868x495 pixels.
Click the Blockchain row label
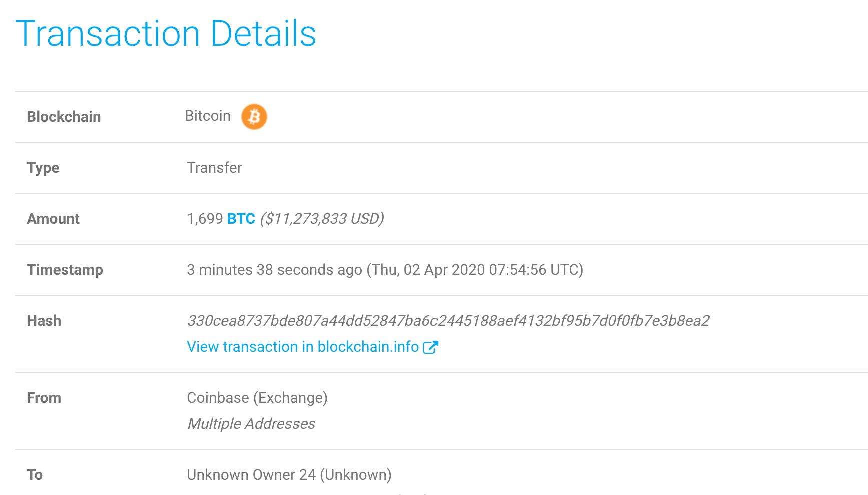pyautogui.click(x=64, y=117)
